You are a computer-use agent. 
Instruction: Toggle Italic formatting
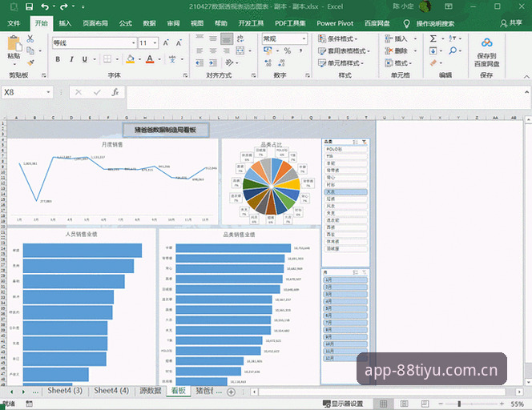(x=71, y=59)
